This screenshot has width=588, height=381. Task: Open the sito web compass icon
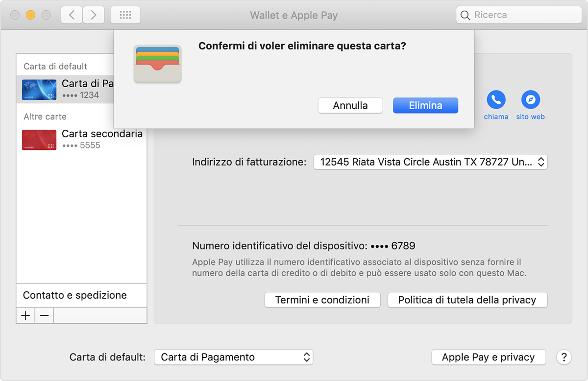tap(531, 100)
